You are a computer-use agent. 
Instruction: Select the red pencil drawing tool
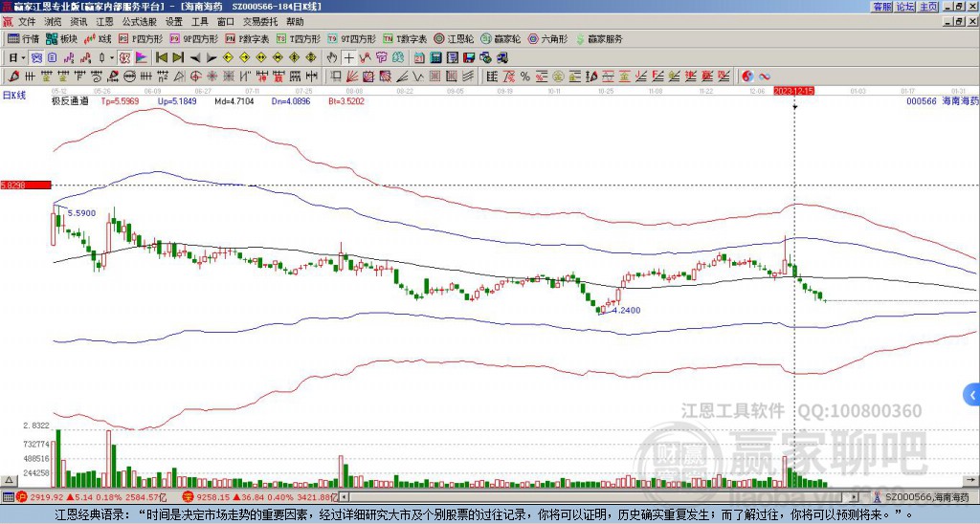click(12, 76)
